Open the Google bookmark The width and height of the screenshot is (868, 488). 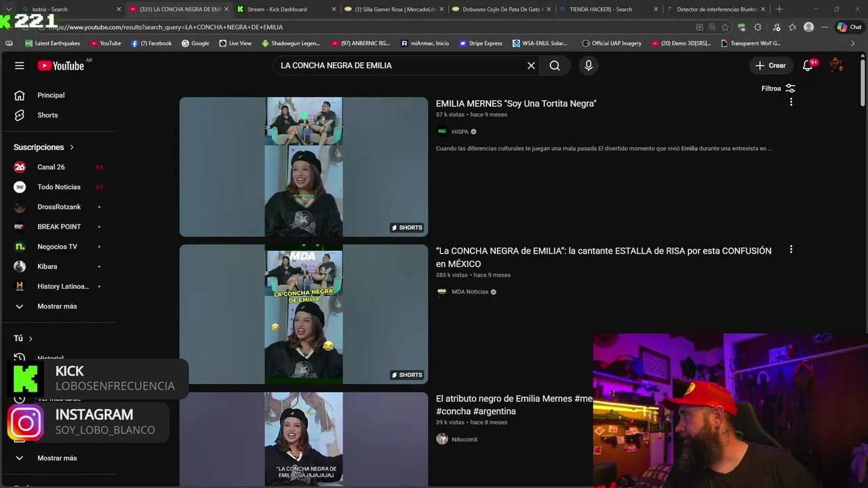pos(195,43)
